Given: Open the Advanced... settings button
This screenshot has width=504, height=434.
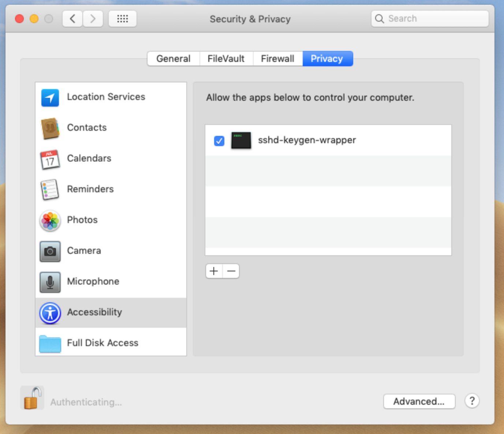Looking at the screenshot, I should click(x=419, y=401).
